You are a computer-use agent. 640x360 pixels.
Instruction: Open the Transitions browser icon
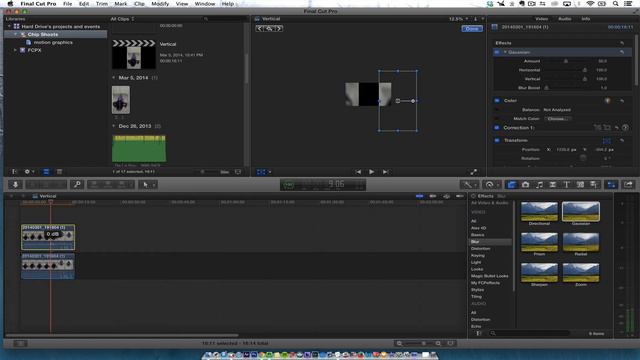(553, 185)
